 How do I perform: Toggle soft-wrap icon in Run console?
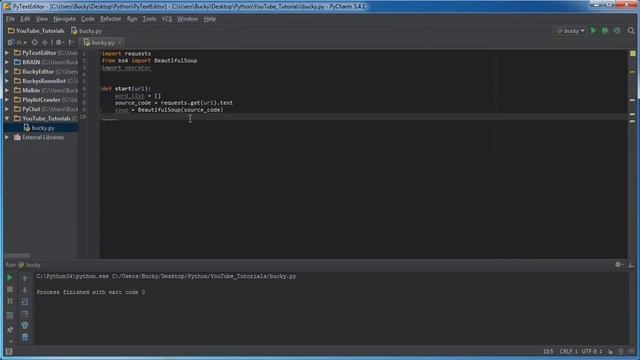(25, 302)
